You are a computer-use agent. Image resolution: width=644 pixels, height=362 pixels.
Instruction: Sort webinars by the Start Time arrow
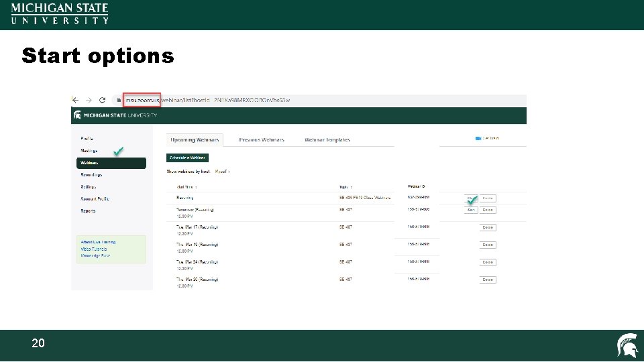197,187
